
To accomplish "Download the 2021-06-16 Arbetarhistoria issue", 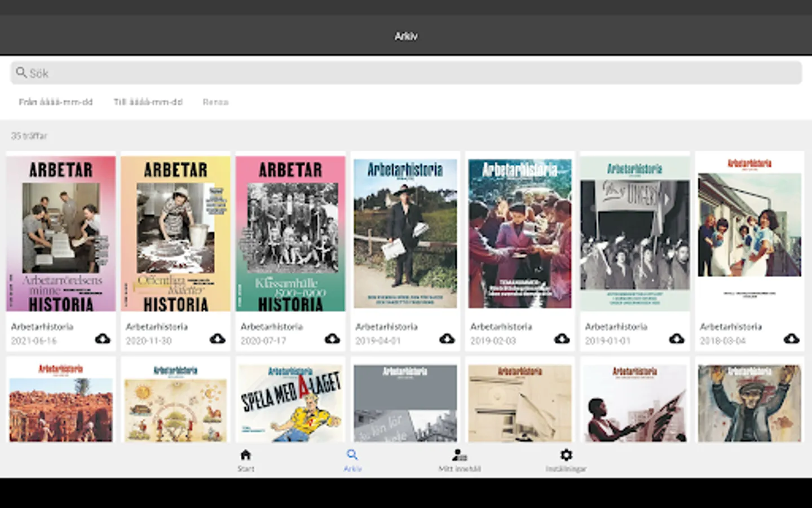I will 103,339.
